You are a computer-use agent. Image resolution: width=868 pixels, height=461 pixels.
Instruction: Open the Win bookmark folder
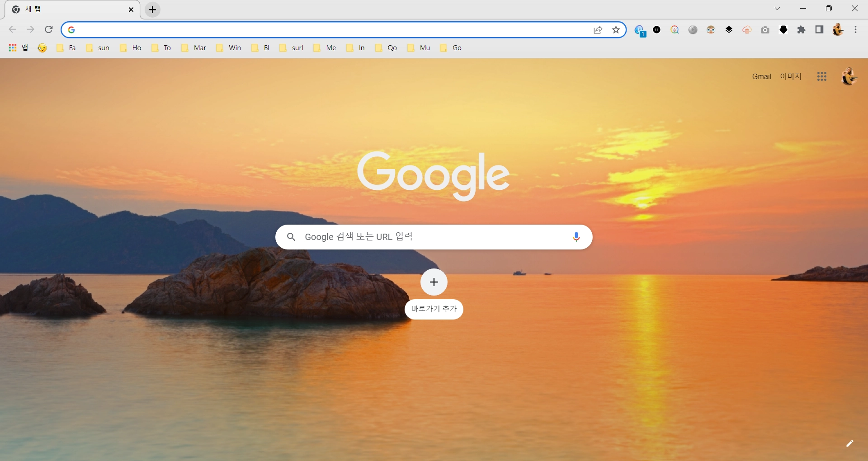229,48
